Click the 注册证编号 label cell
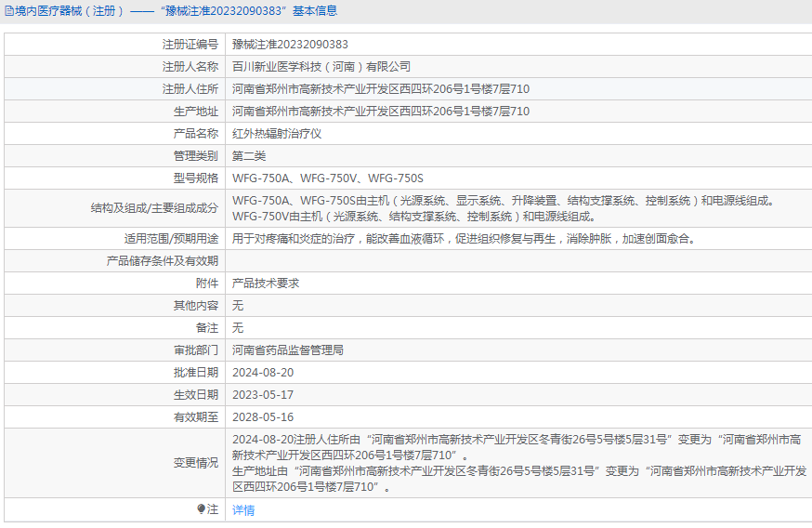Screen dimensions: 812x528 pos(190,45)
